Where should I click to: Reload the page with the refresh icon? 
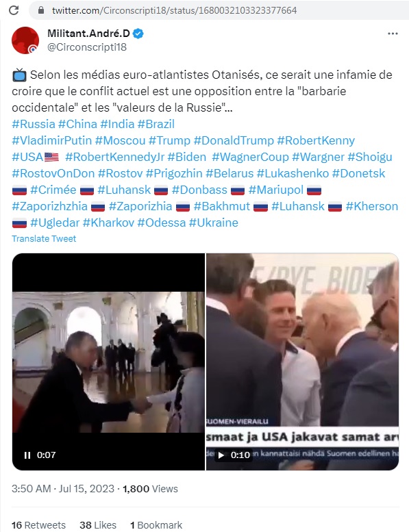click(14, 10)
